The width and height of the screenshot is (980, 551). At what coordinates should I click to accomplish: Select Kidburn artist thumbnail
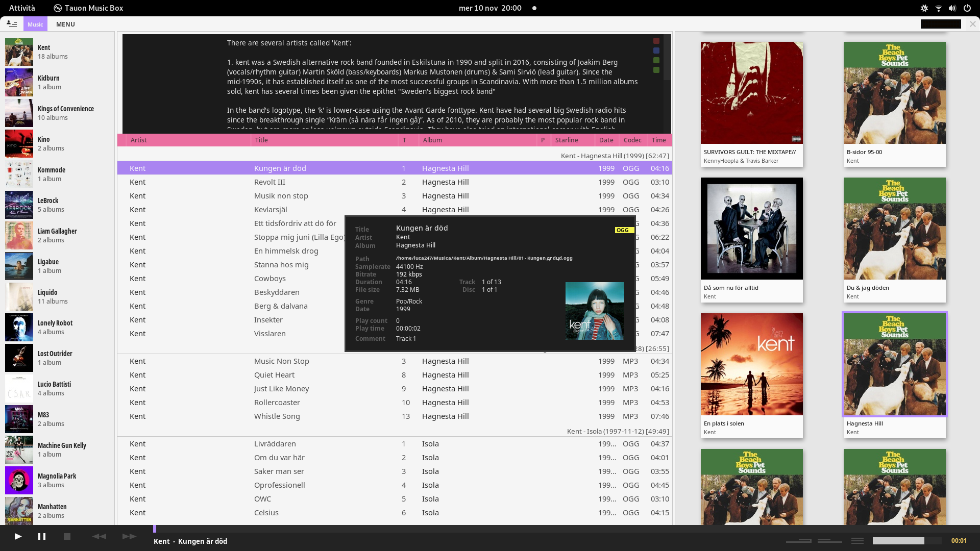coord(19,82)
